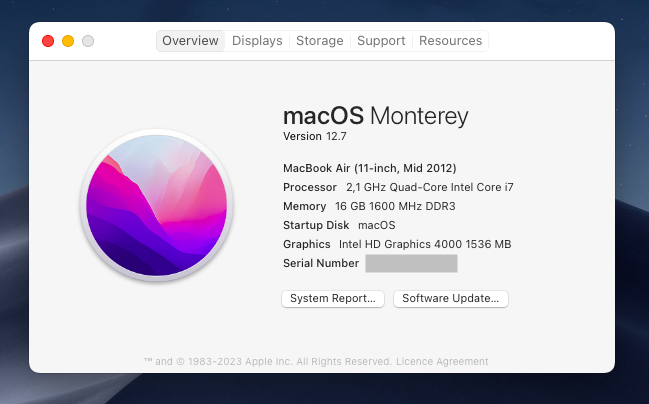Viewport: 649px width, 404px height.
Task: Click the macOS Monterey logo image
Action: tap(156, 206)
